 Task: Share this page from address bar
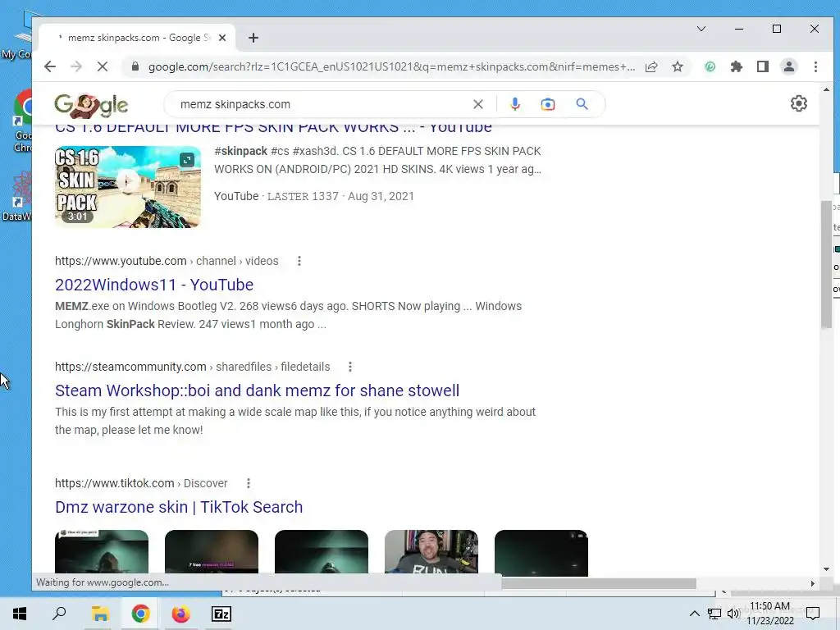[x=651, y=66]
